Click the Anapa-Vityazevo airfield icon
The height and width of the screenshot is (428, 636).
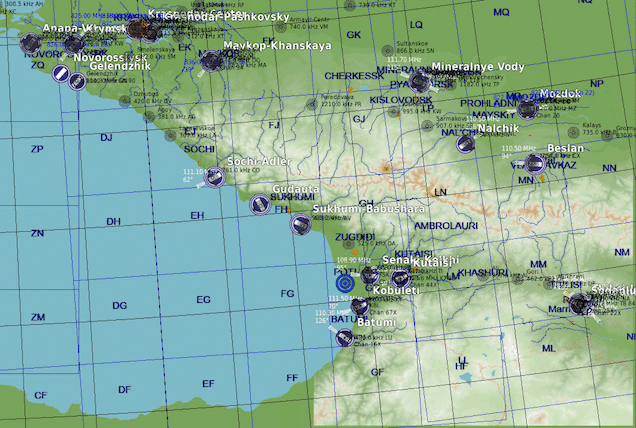31,43
